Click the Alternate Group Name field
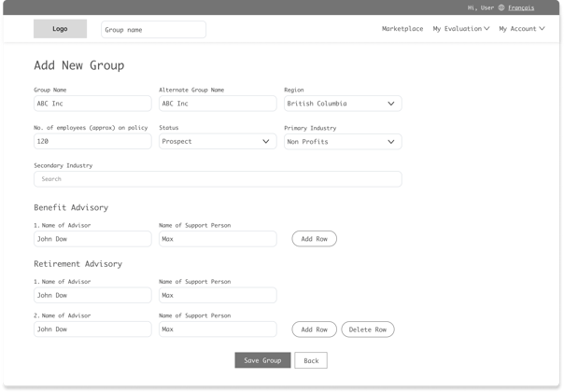The image size is (564, 392). (218, 104)
